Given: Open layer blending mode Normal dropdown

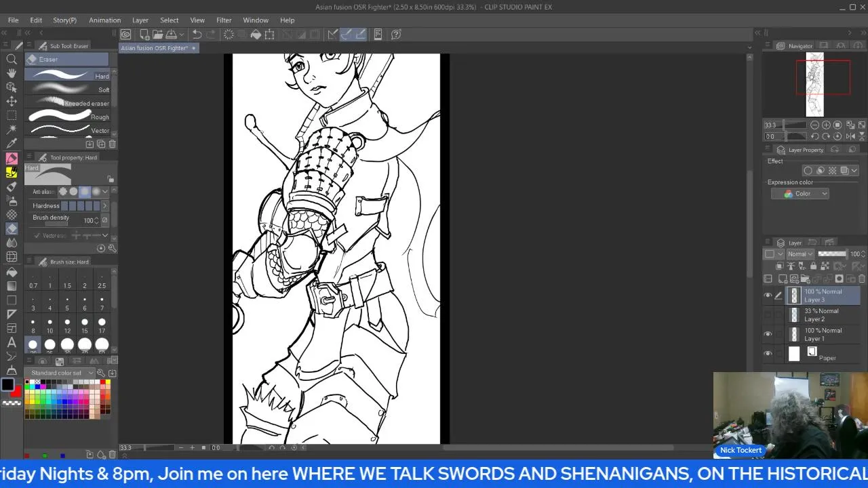Looking at the screenshot, I should point(800,254).
